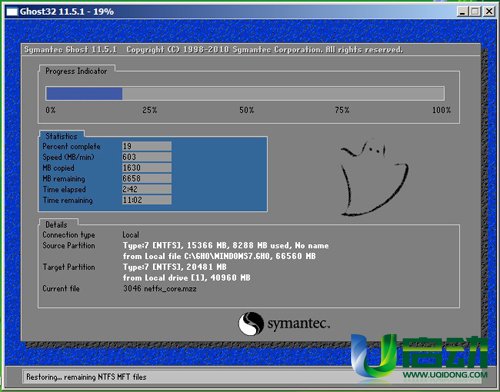The image size is (500, 392).
Task: Click source partition text 'Type:7 [NTFS], 15366 MB'
Action: pos(175,246)
